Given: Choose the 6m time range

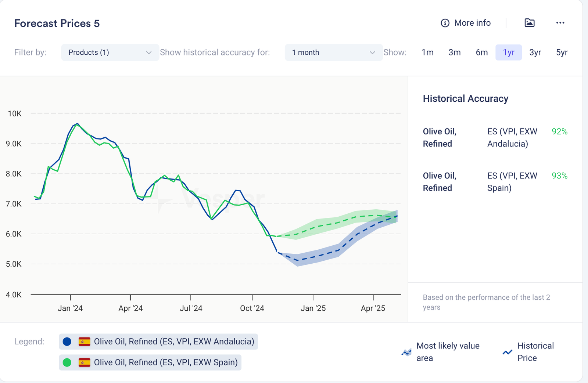Looking at the screenshot, I should (x=481, y=53).
